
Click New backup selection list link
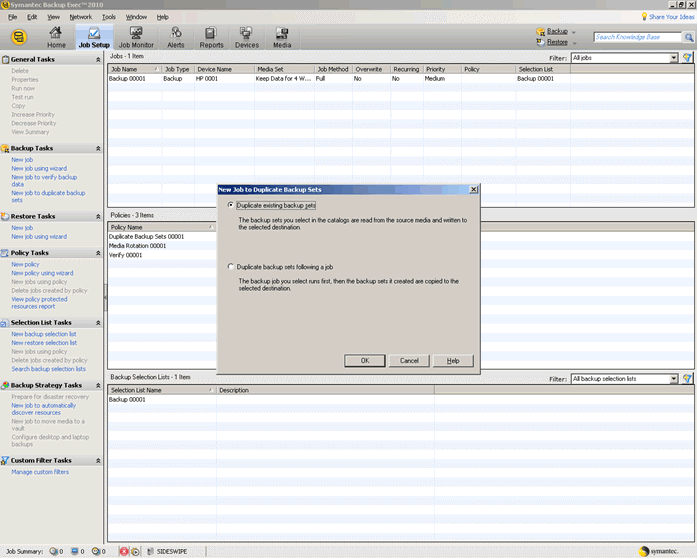click(44, 334)
